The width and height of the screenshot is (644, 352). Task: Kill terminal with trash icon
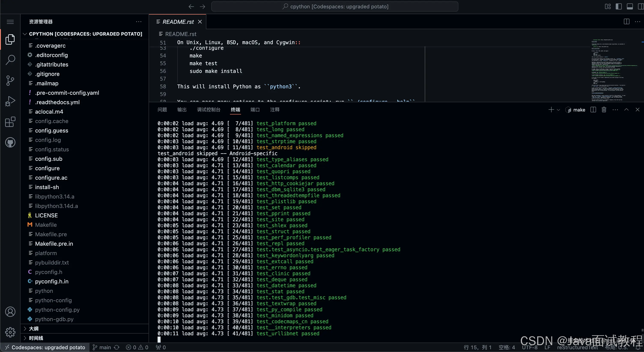point(604,110)
